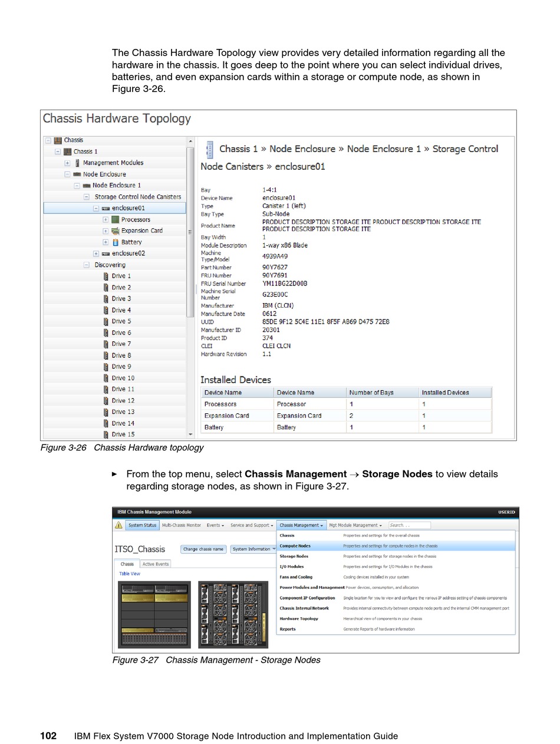Click the Battery icon in tree
Screen dimensions: 560x744
pyautogui.click(x=116, y=242)
